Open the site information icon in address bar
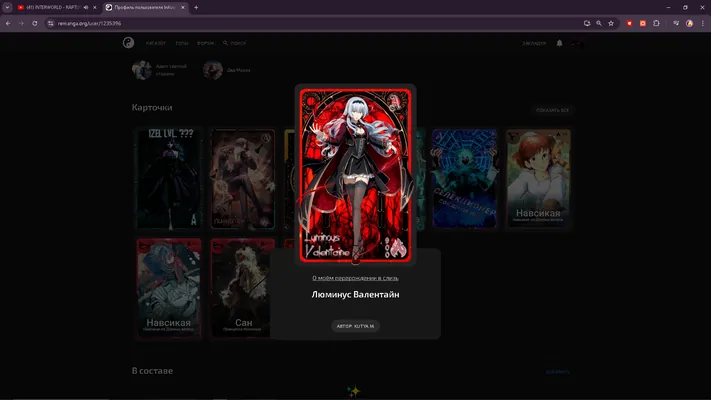711x400 pixels. click(50, 23)
